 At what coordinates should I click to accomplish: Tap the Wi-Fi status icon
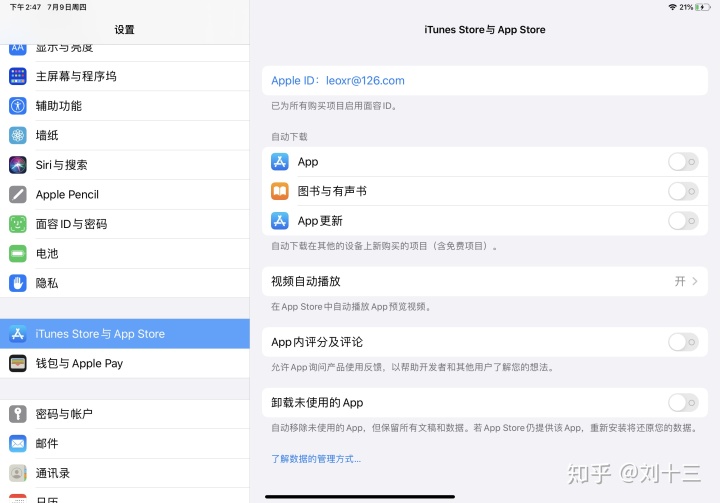pyautogui.click(x=673, y=7)
